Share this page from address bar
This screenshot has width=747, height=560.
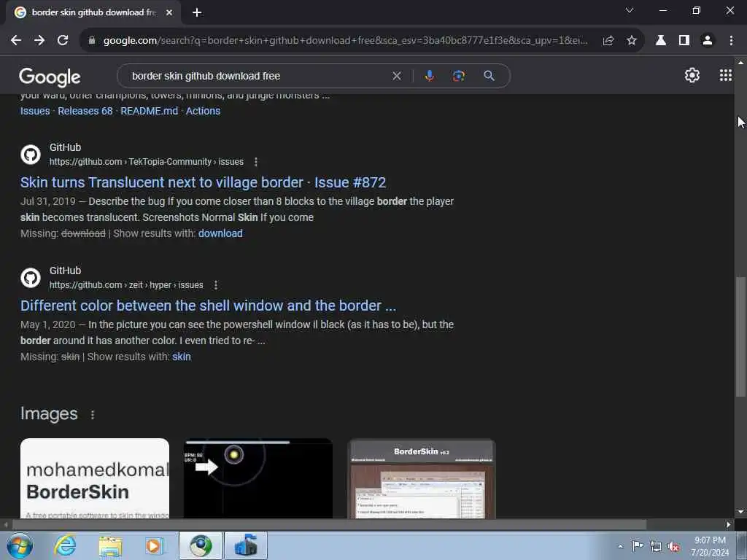pos(608,41)
